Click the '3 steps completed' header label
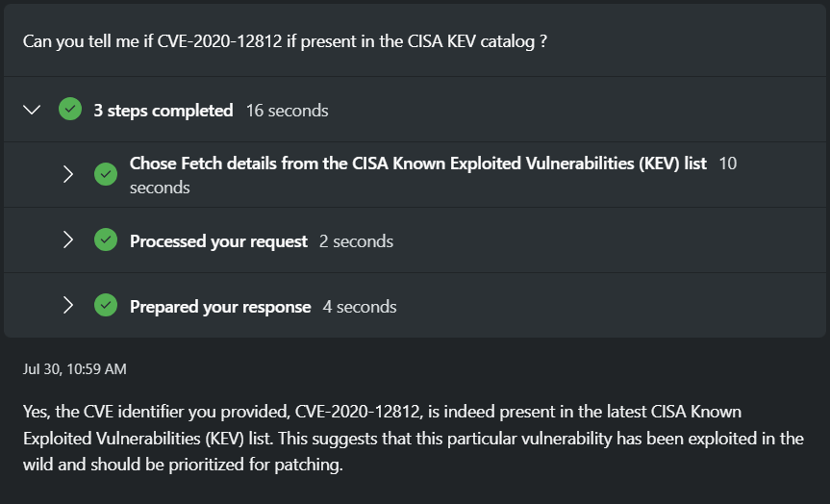This screenshot has height=504, width=830. pyautogui.click(x=163, y=111)
